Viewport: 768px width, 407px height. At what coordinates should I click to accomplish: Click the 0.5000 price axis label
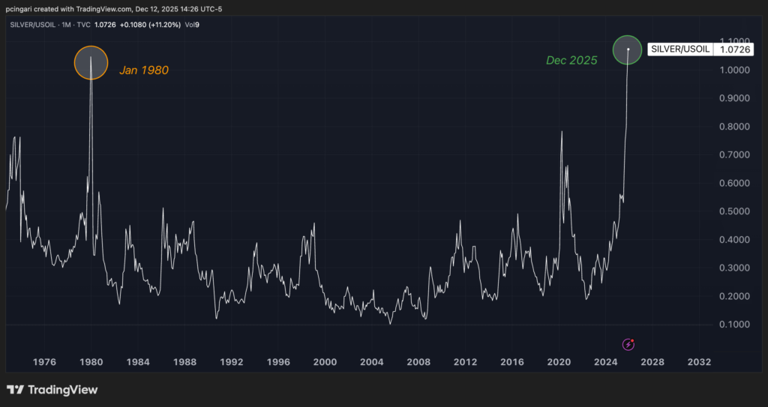click(736, 212)
